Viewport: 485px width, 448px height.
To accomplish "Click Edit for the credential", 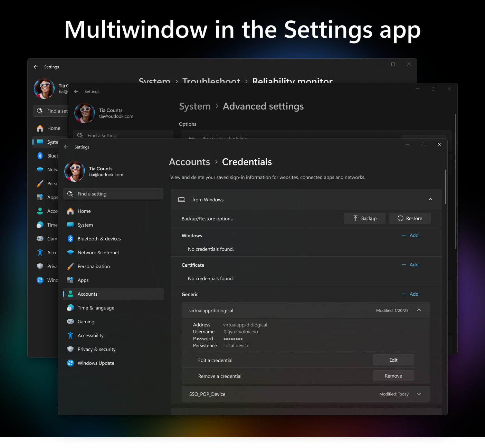I will tap(393, 360).
